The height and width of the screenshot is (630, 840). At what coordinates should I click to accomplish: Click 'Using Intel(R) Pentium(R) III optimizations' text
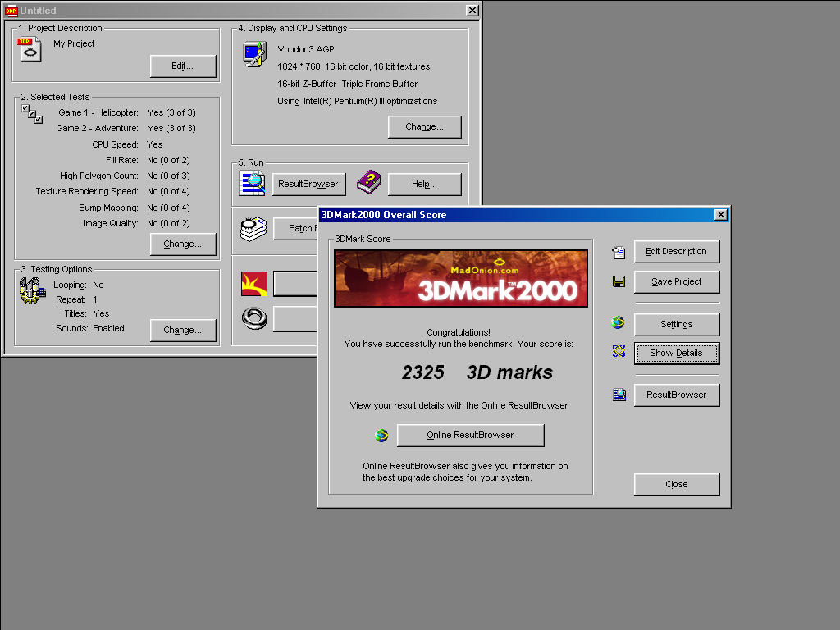point(358,101)
